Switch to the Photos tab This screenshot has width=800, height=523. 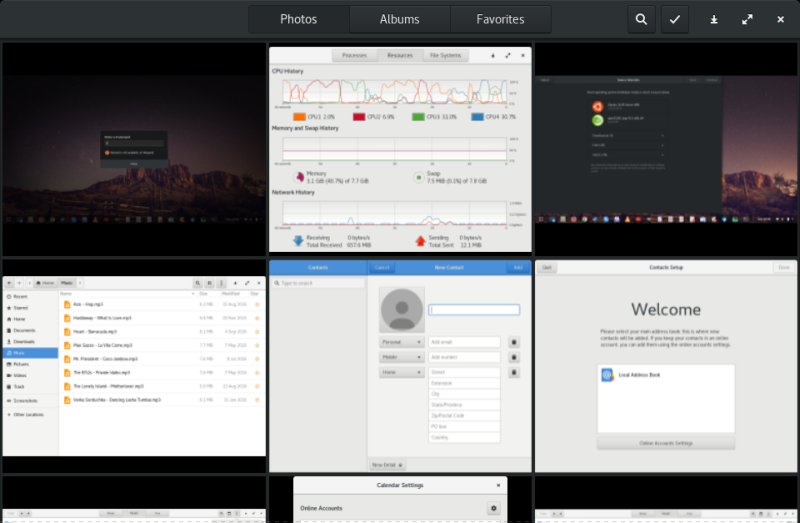299,19
